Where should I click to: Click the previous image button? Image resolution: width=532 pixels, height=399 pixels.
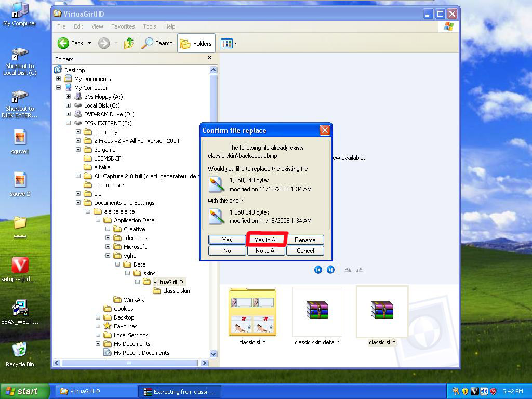[x=318, y=270]
